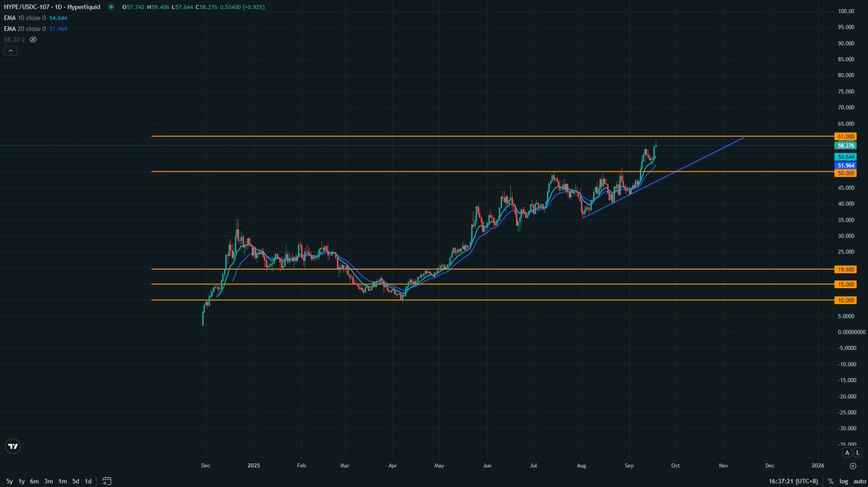Click the 54.644 EMA price label on axis
This screenshot has width=868, height=487.
click(846, 156)
